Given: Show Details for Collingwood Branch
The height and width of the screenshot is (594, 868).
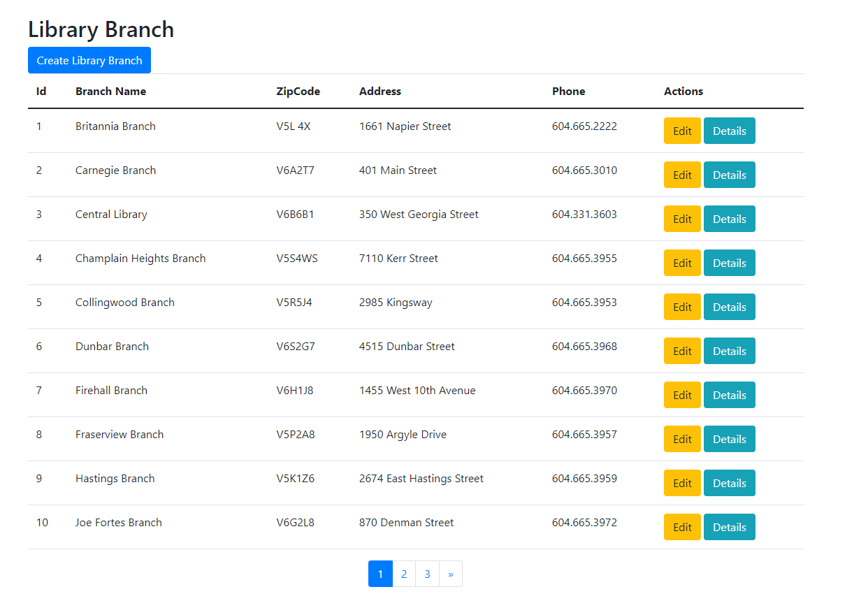Looking at the screenshot, I should point(729,307).
